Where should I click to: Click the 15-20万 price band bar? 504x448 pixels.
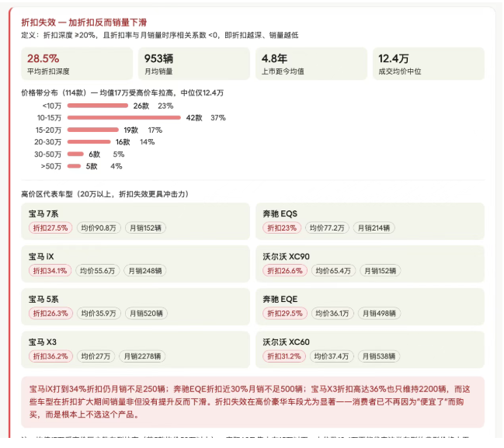[93, 130]
